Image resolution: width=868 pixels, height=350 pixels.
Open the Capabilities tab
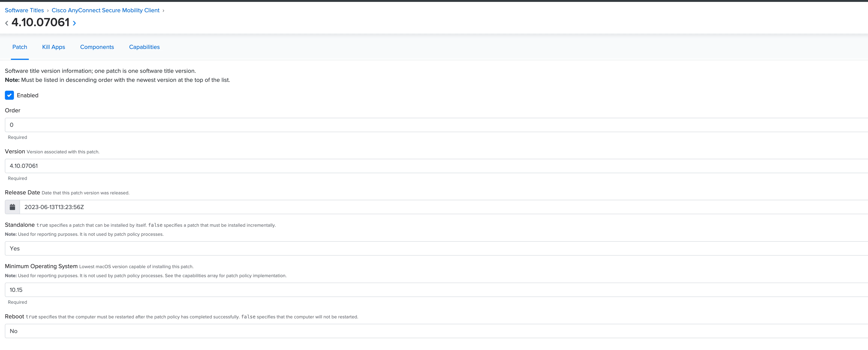[x=144, y=47]
